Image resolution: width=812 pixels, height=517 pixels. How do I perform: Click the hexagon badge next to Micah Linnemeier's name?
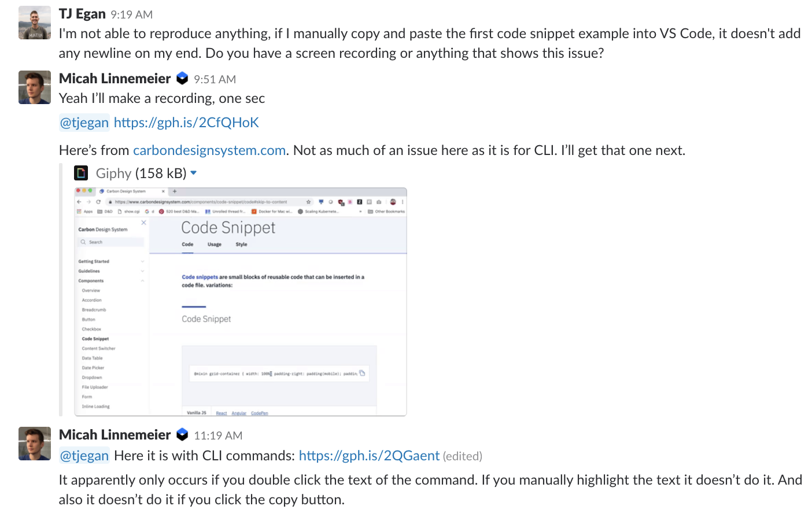tap(182, 78)
